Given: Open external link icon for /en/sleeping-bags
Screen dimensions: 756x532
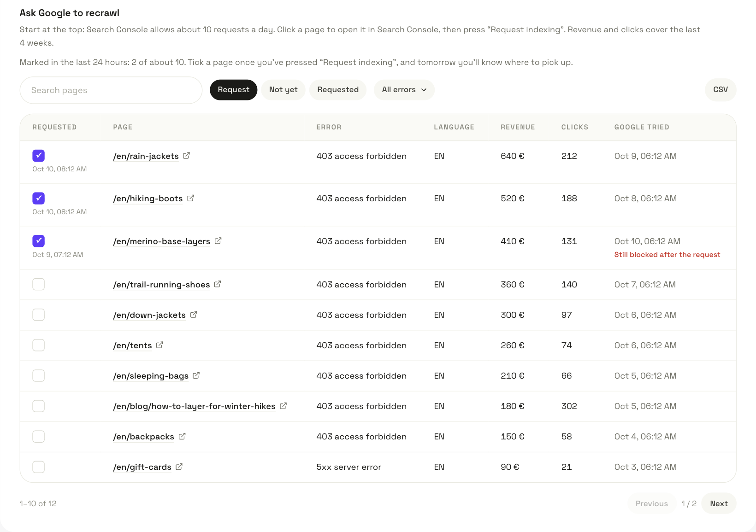Looking at the screenshot, I should click(x=196, y=375).
